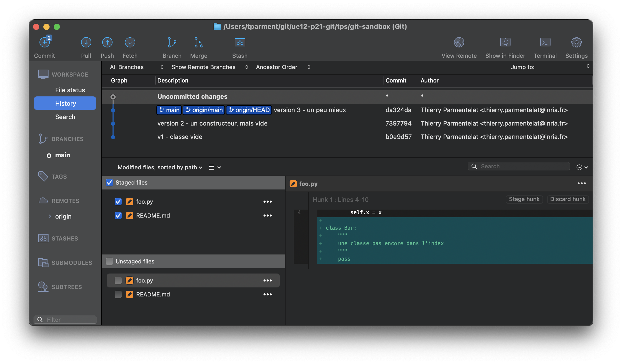Image resolution: width=622 pixels, height=364 pixels.
Task: Click the Fetch toolbar icon
Action: pyautogui.click(x=130, y=43)
